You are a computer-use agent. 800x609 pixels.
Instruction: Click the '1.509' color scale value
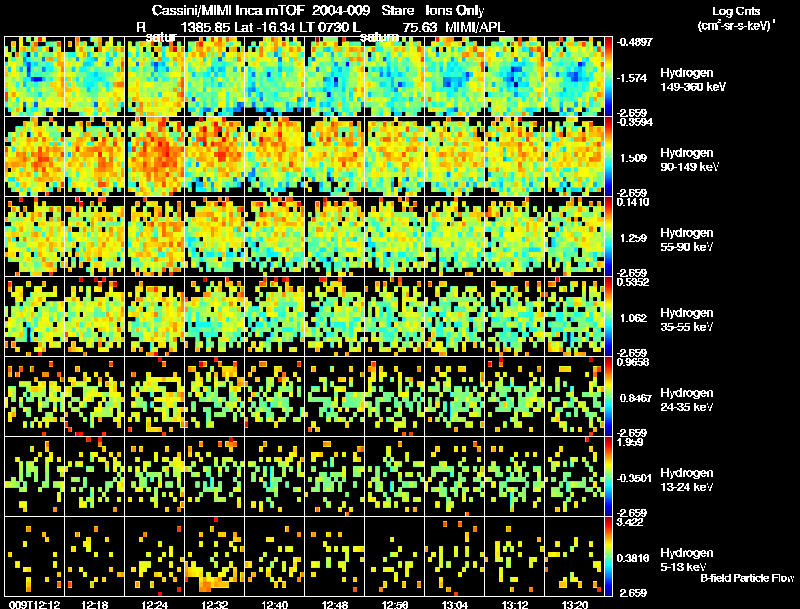coord(633,158)
